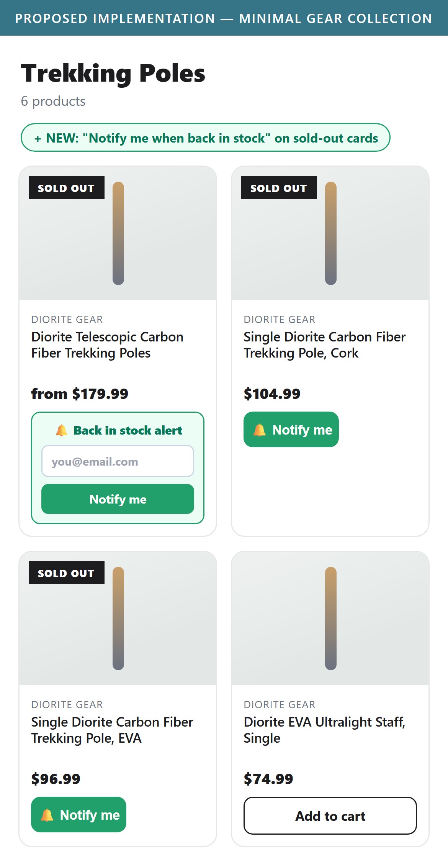Click the EVA Ultralight Staff product image

pos(330,618)
